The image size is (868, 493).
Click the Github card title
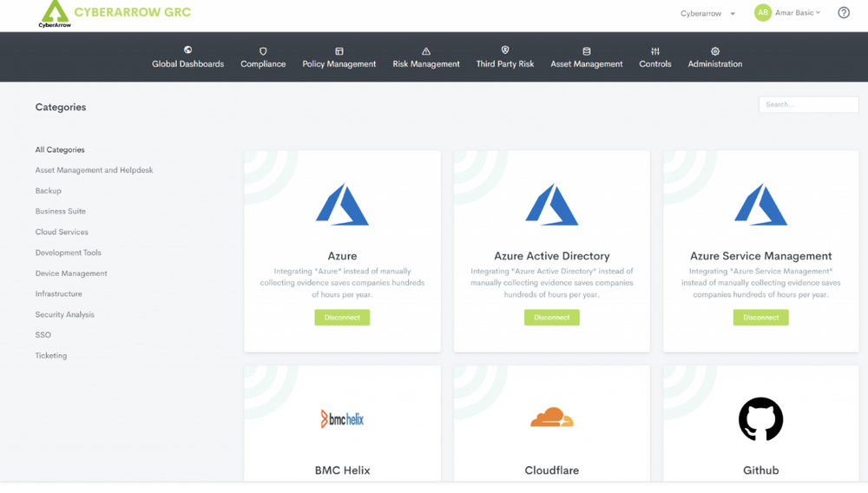(760, 470)
